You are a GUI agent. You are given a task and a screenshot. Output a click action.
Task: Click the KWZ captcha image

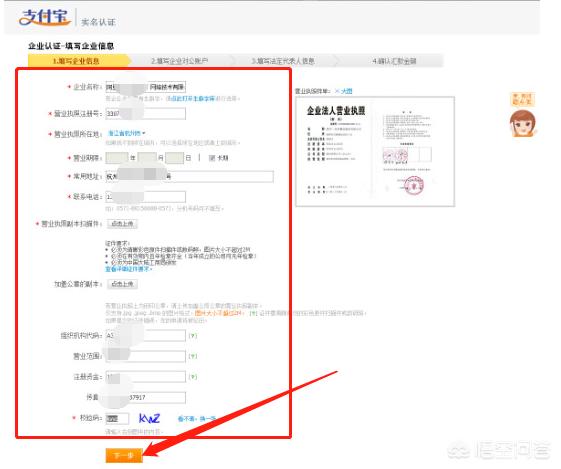(x=149, y=418)
